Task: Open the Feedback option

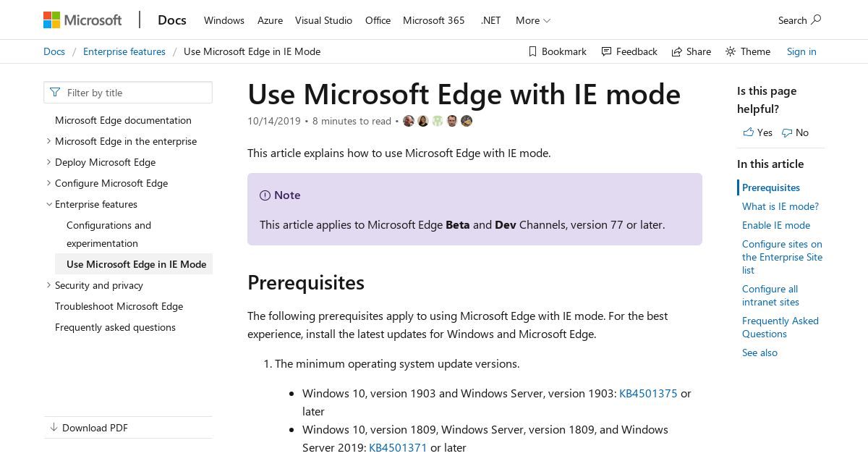Action: click(629, 51)
